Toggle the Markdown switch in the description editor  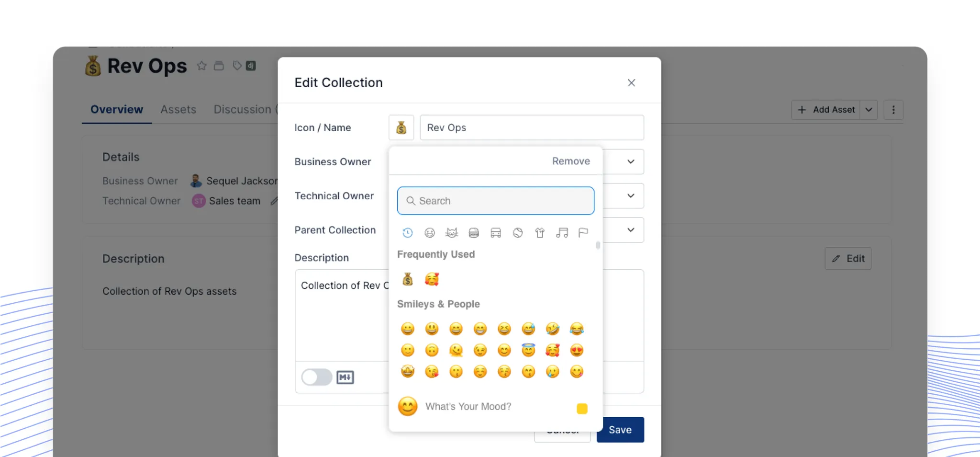click(317, 377)
